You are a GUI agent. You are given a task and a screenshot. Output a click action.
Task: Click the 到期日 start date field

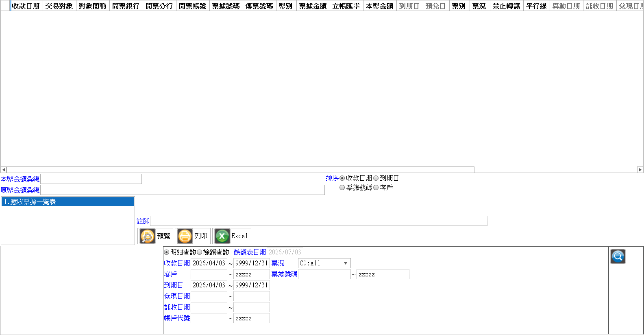(209, 285)
